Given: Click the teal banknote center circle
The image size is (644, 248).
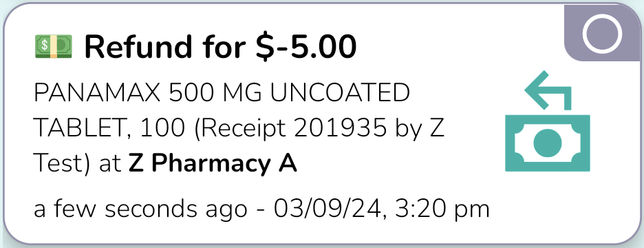Looking at the screenshot, I should (x=548, y=143).
